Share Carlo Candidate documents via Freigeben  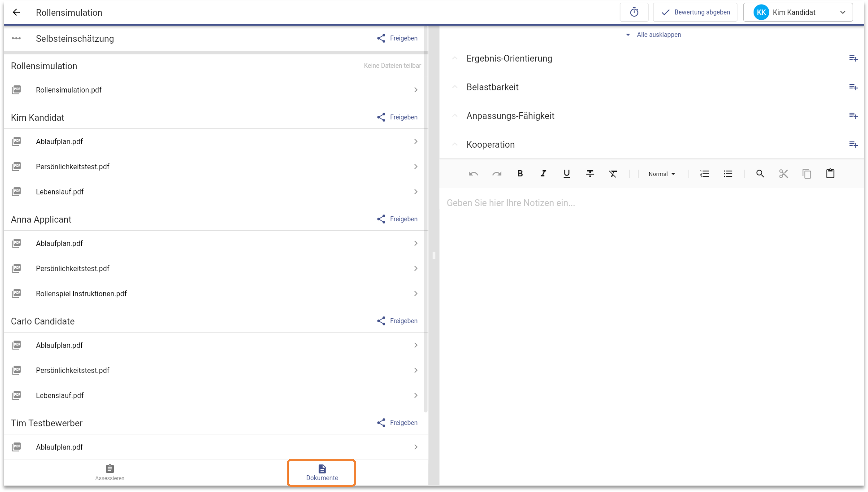[397, 321]
